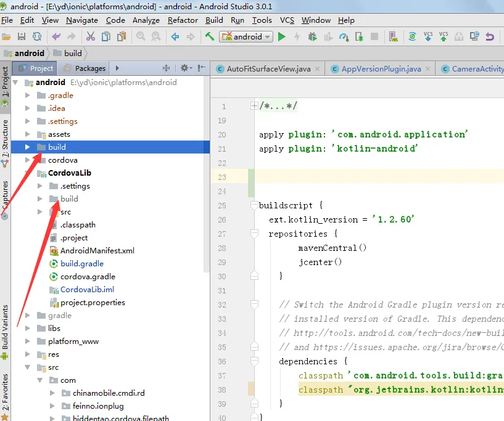This screenshot has width=504, height=421.
Task: Hide the project tool window
Action: (202, 68)
